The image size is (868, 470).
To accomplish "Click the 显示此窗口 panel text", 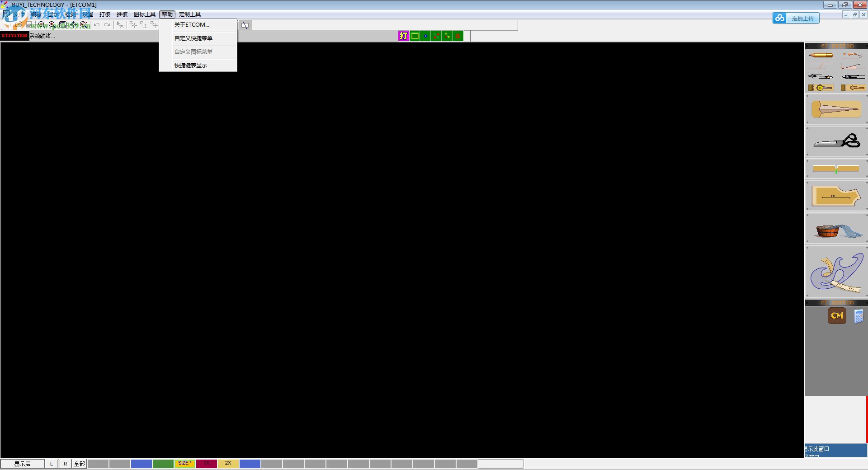I will pos(816,449).
